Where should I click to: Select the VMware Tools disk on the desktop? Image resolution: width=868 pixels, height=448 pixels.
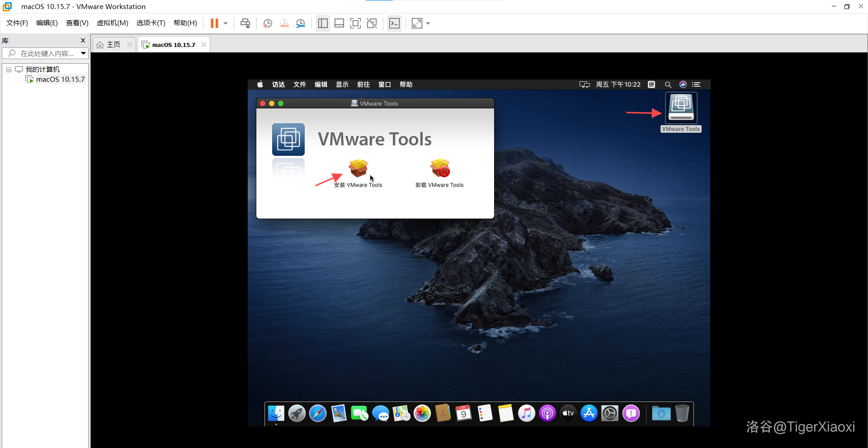click(681, 108)
